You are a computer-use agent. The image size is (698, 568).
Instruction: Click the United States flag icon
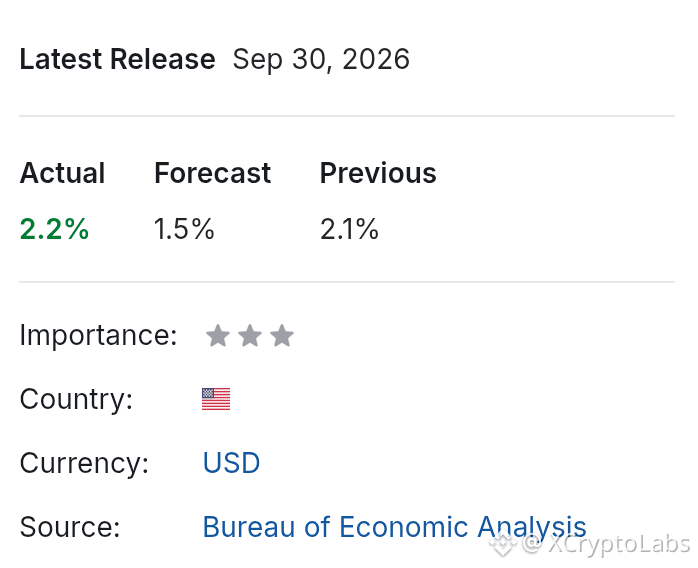coord(216,399)
